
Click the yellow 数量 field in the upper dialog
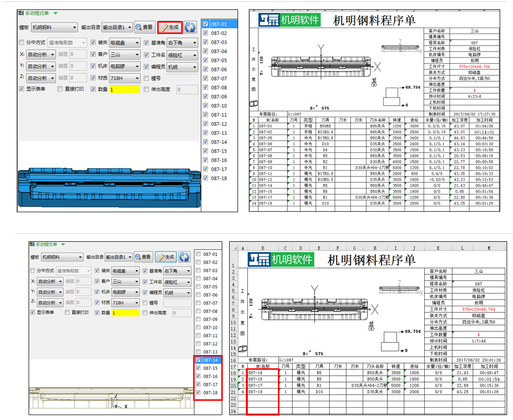click(x=125, y=90)
